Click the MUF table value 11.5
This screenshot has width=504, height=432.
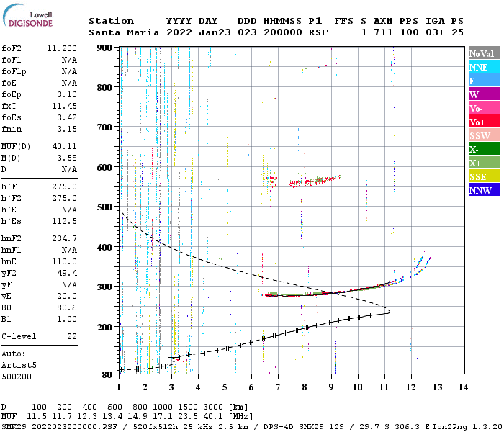(x=37, y=417)
